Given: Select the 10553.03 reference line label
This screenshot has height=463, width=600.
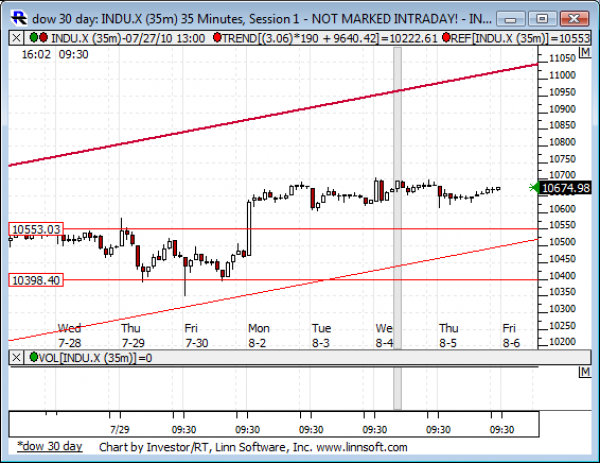Looking at the screenshot, I should 36,229.
